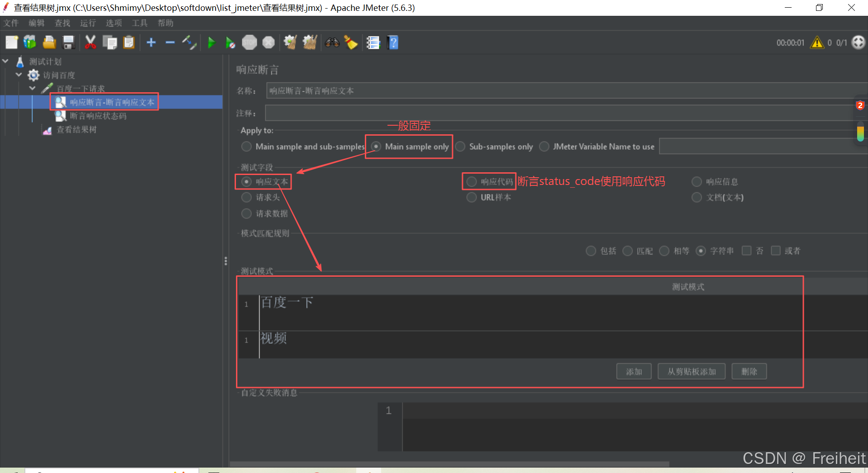
Task: Expand the 百度一下请求 tree branch
Action: (x=32, y=88)
